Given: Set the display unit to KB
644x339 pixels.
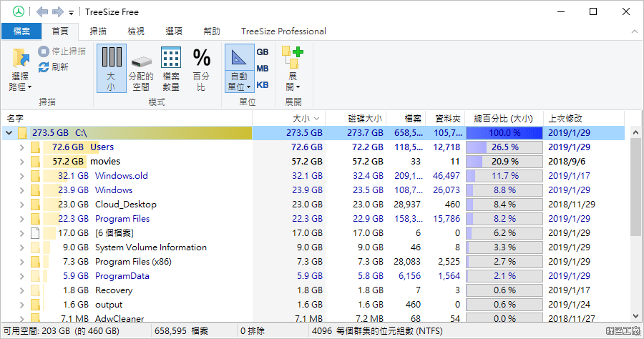Looking at the screenshot, I should (263, 85).
